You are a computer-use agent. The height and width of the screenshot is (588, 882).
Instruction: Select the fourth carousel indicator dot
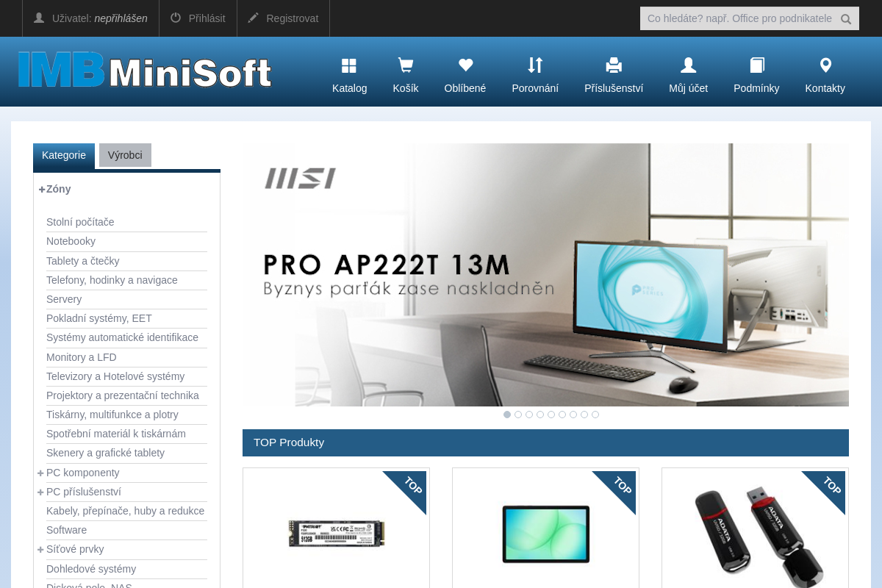click(x=540, y=415)
